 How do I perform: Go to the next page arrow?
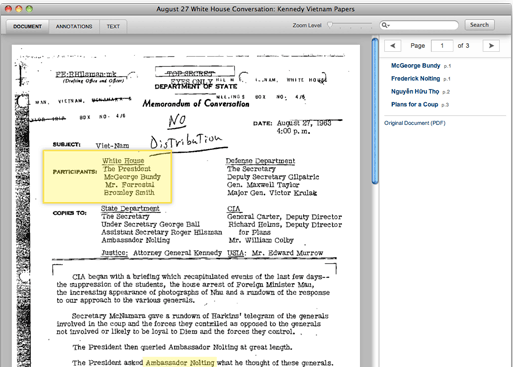[491, 46]
